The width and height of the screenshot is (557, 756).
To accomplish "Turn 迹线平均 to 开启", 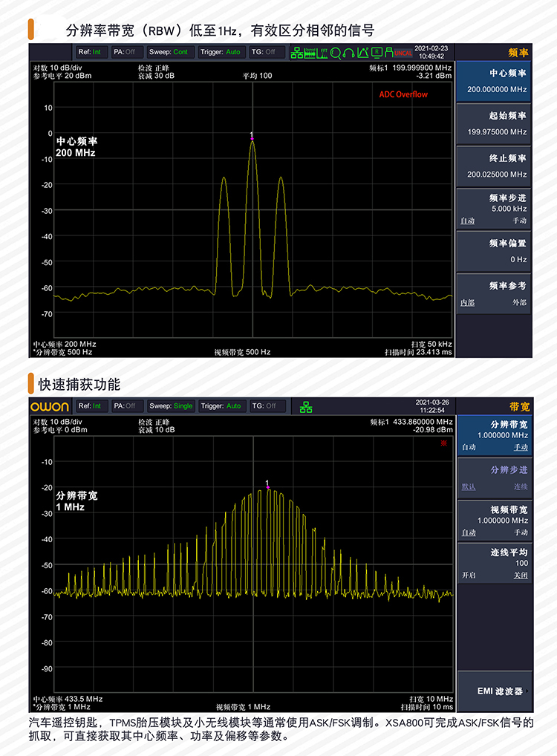I will 469,575.
